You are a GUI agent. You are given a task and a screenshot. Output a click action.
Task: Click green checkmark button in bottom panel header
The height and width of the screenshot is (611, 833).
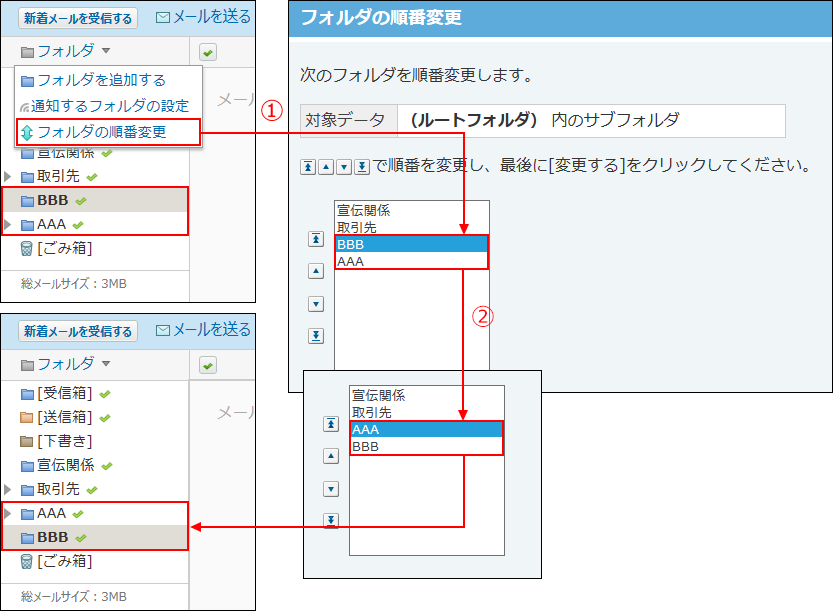[208, 365]
